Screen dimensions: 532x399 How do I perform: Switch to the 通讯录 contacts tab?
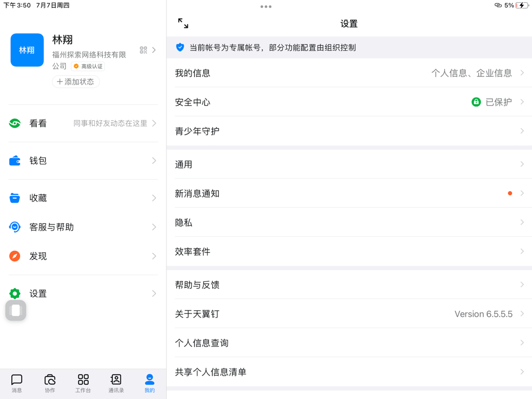point(116,384)
